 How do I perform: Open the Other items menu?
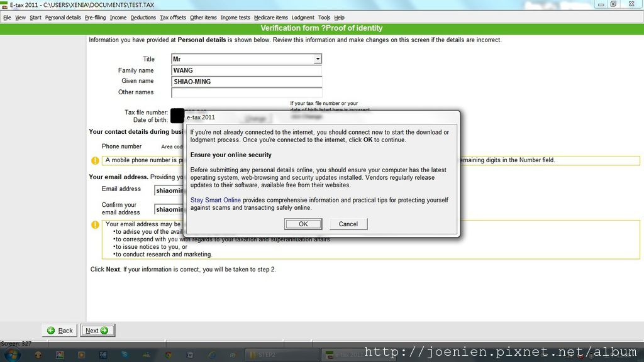click(x=203, y=18)
